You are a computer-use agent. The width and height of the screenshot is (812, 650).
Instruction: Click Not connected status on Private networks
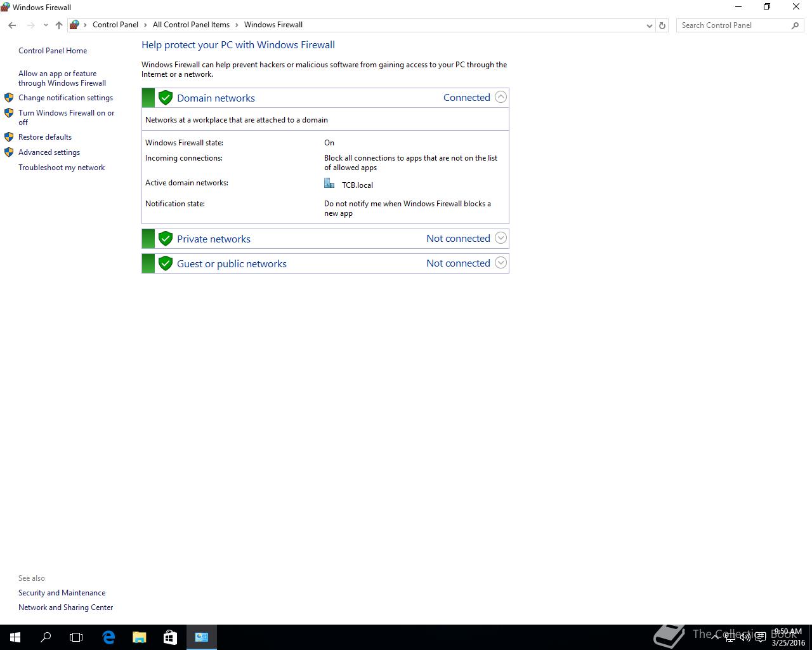pos(458,238)
